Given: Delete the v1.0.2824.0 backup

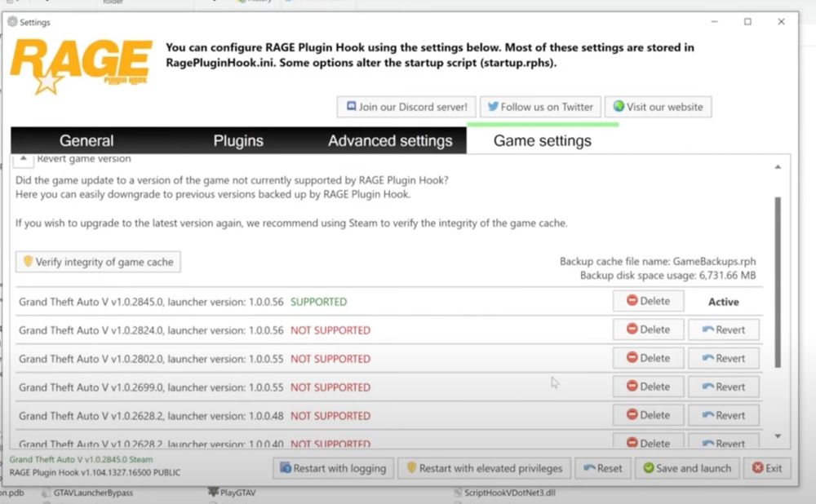Looking at the screenshot, I should point(649,329).
